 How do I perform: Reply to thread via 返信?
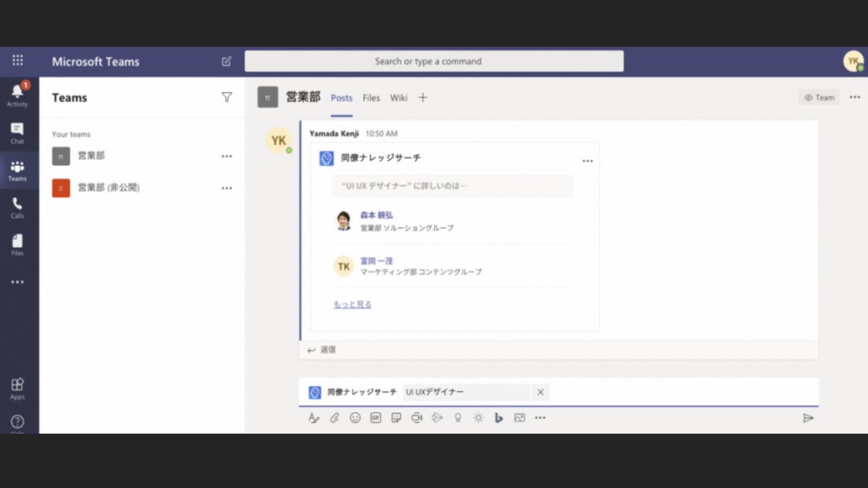321,350
